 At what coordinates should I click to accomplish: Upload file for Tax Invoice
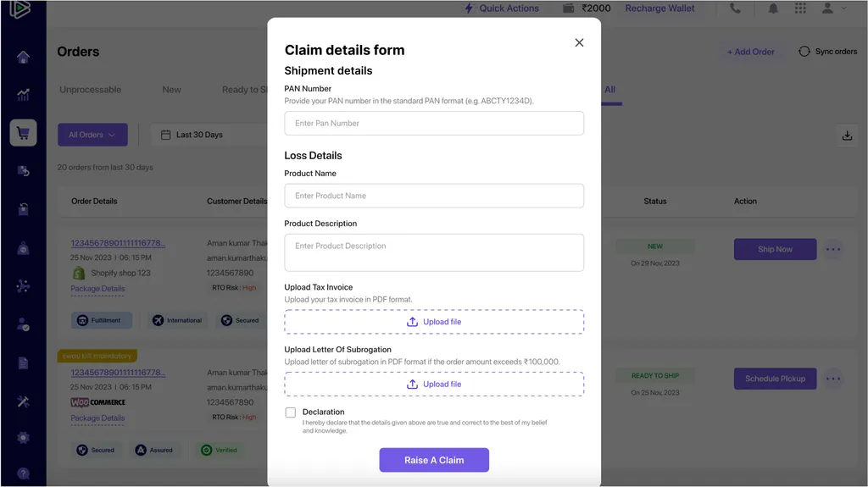pyautogui.click(x=434, y=322)
